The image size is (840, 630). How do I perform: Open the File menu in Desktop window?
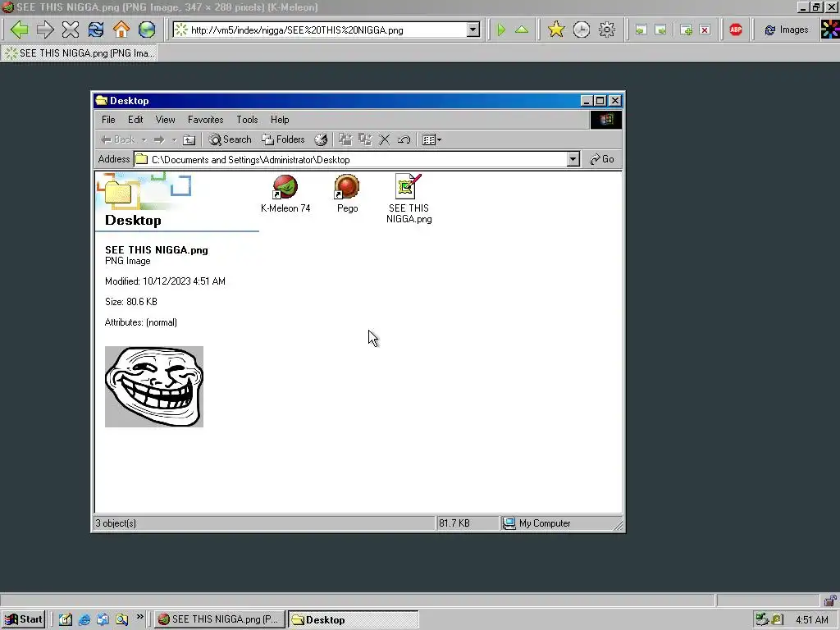108,120
